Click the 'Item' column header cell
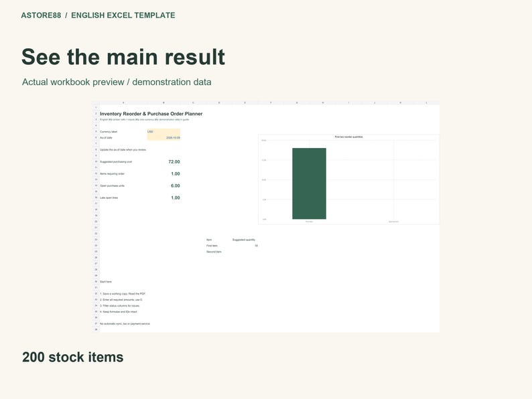 click(209, 240)
